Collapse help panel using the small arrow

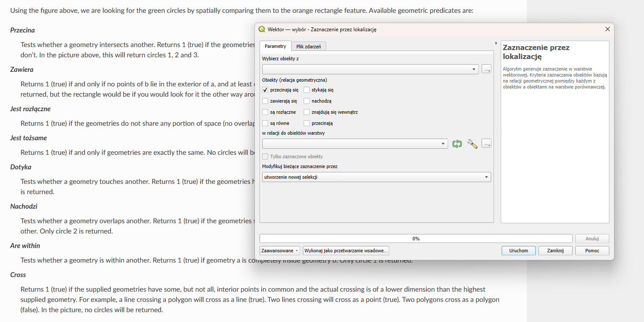(x=496, y=43)
